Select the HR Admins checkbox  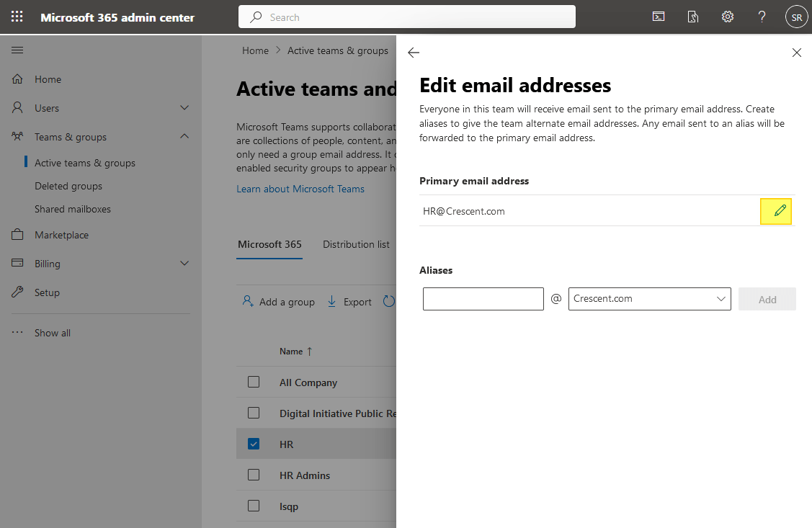click(254, 475)
